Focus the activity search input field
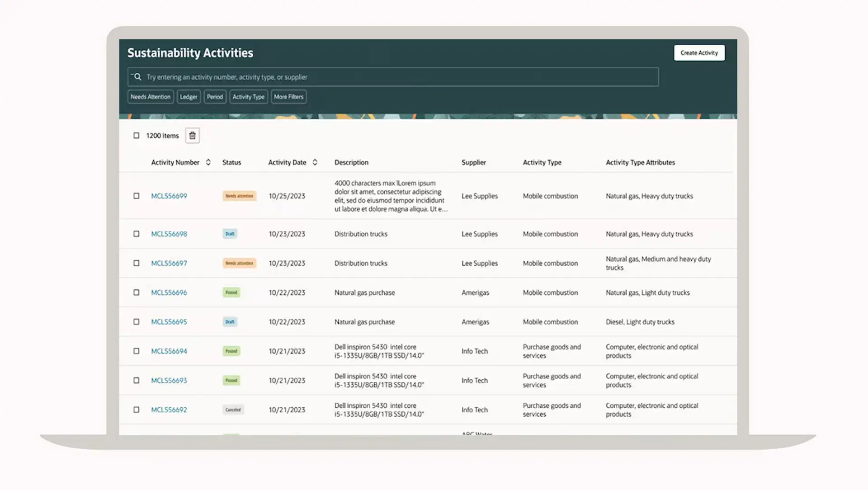Image resolution: width=868 pixels, height=490 pixels. point(398,77)
